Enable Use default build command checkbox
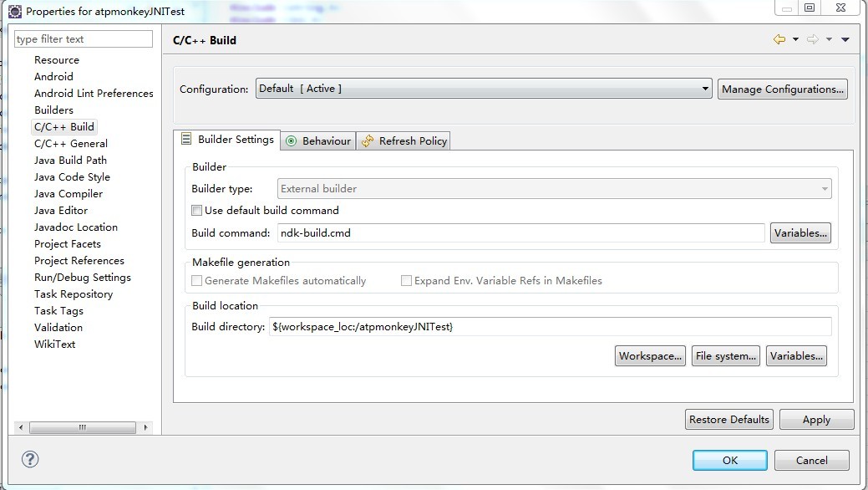Screen dimensions: 868x490 point(196,211)
